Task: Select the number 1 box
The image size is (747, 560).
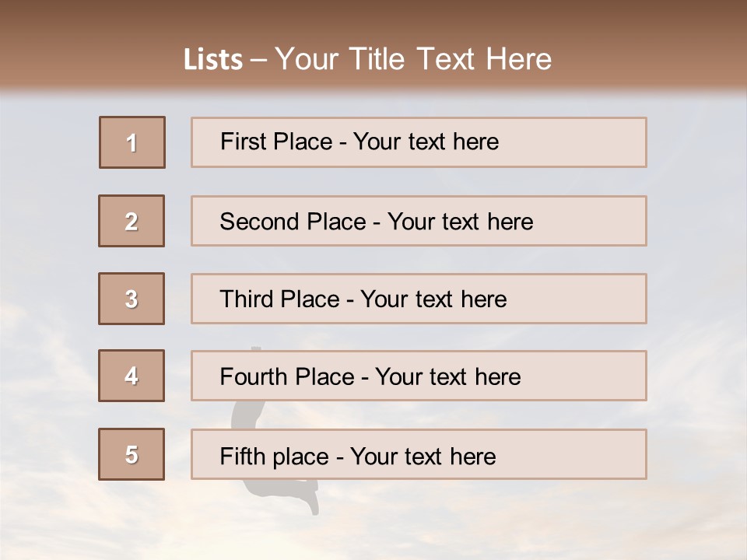Action: pyautogui.click(x=132, y=142)
